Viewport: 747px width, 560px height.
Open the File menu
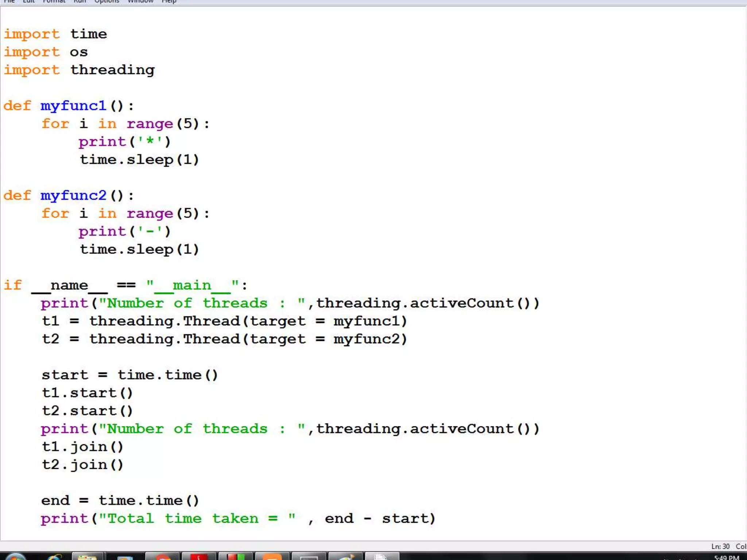coord(9,1)
